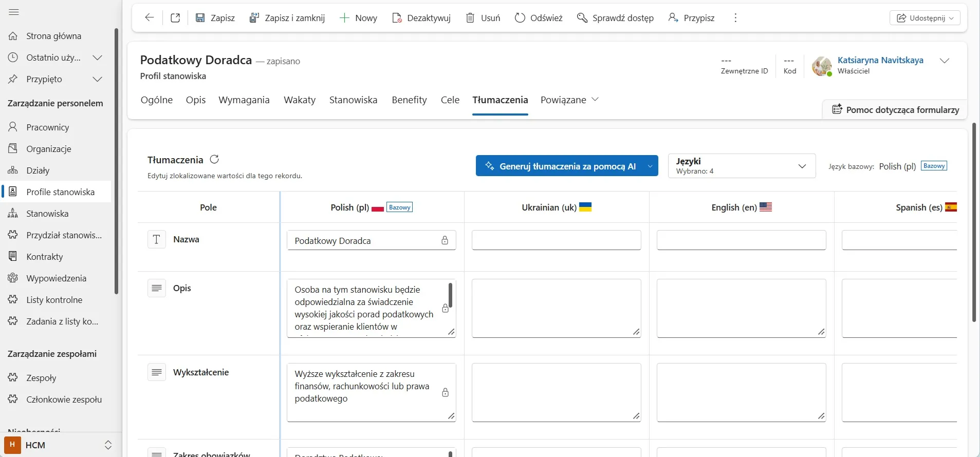980x457 pixels.
Task: Select the Wakaty tab
Action: (x=300, y=100)
